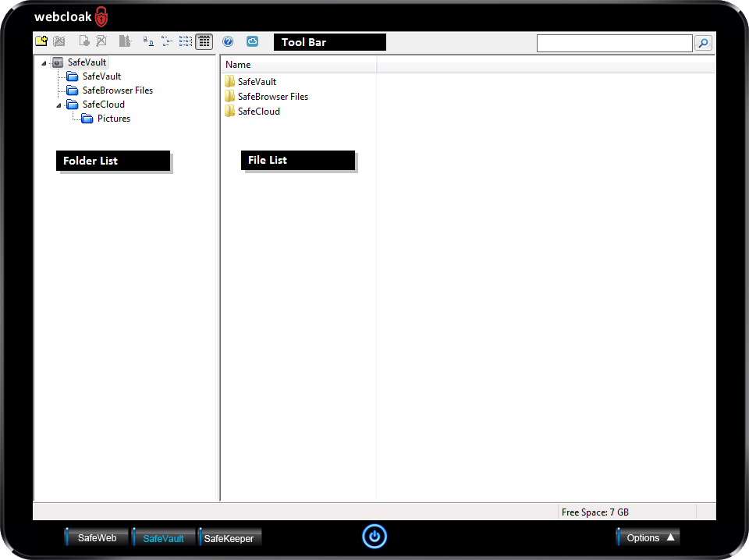Collapse the root SafeVault tree node

pyautogui.click(x=44, y=63)
